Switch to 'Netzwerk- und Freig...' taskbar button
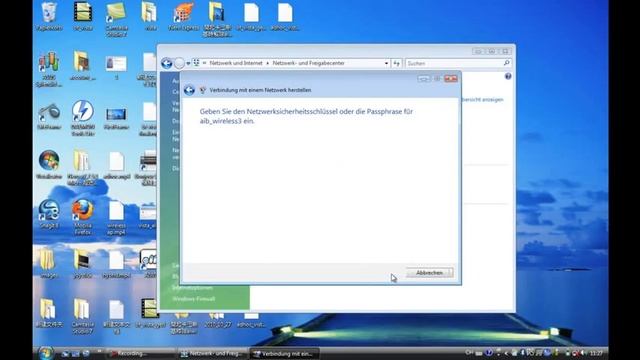 [213, 353]
